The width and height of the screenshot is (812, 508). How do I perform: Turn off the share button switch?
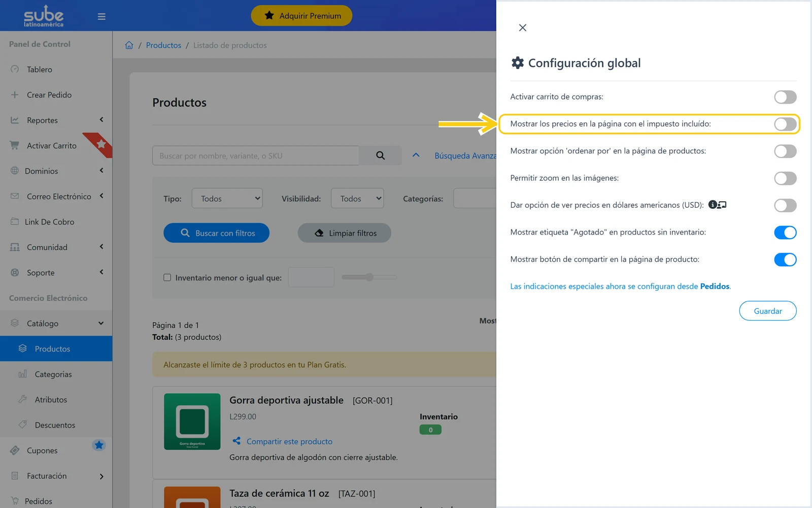pyautogui.click(x=785, y=260)
